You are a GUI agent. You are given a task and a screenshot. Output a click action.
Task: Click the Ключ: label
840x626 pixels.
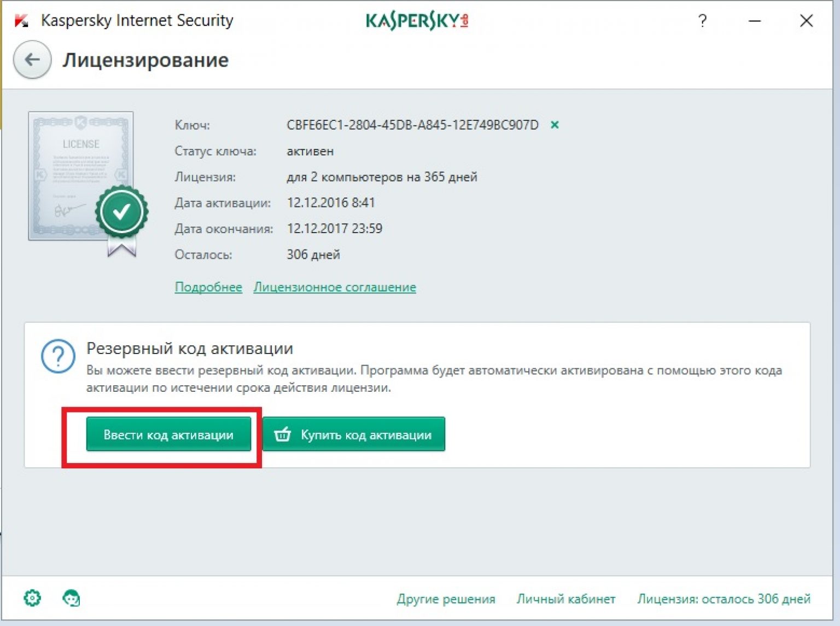coord(192,125)
